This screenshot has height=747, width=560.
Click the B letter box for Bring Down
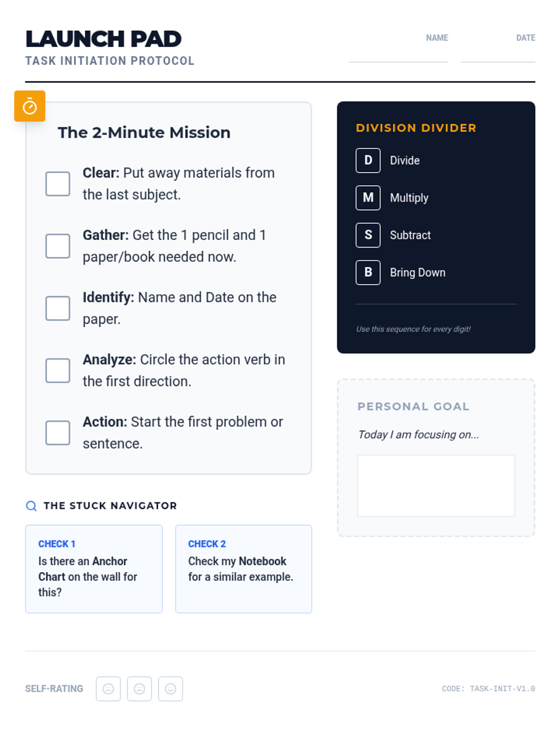tap(368, 273)
